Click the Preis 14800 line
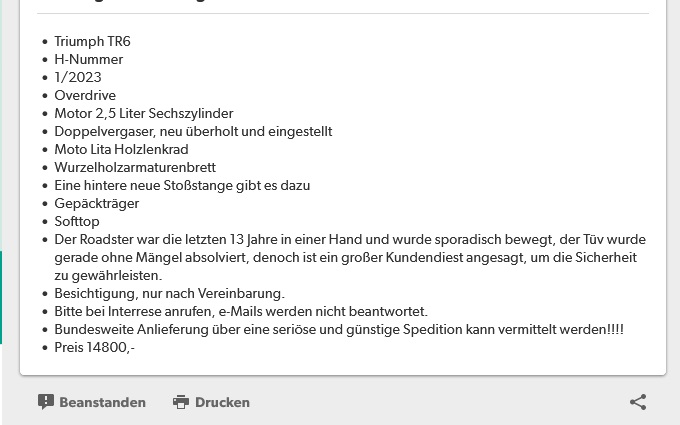Screen dimensions: 680x425 95,347
